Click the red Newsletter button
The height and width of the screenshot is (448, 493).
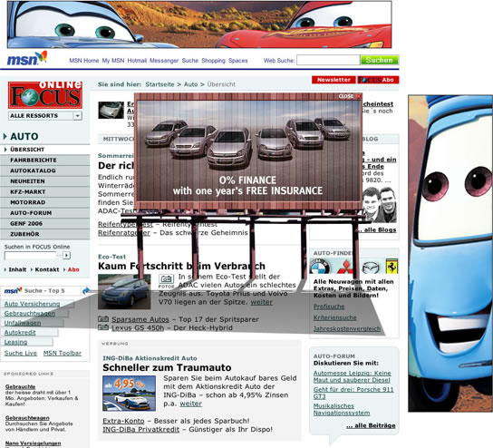[333, 80]
